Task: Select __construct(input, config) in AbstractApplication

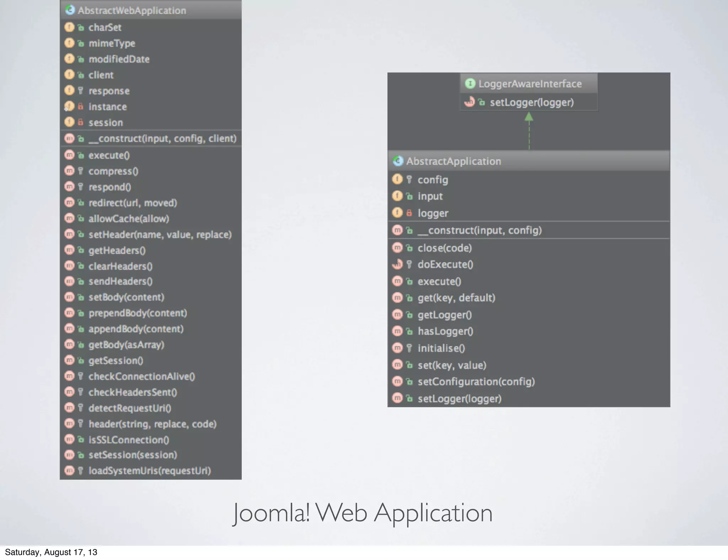Action: (529, 230)
